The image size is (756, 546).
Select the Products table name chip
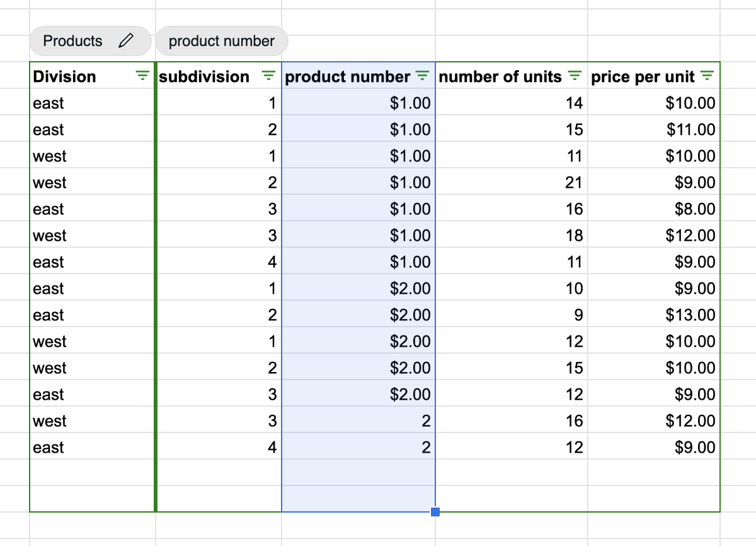pyautogui.click(x=73, y=41)
